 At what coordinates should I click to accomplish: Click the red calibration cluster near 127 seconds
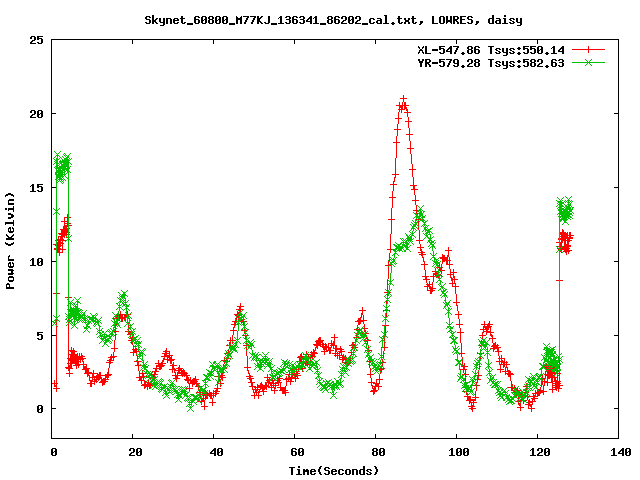click(565, 242)
